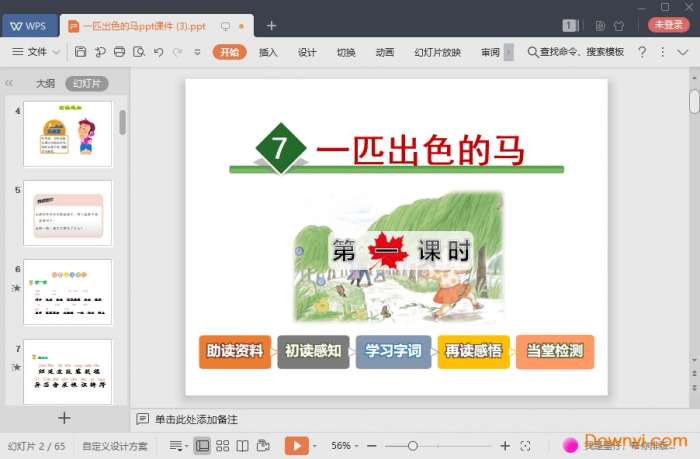Click the export to PDF icon
Screen dimensions: 700x459
100,52
